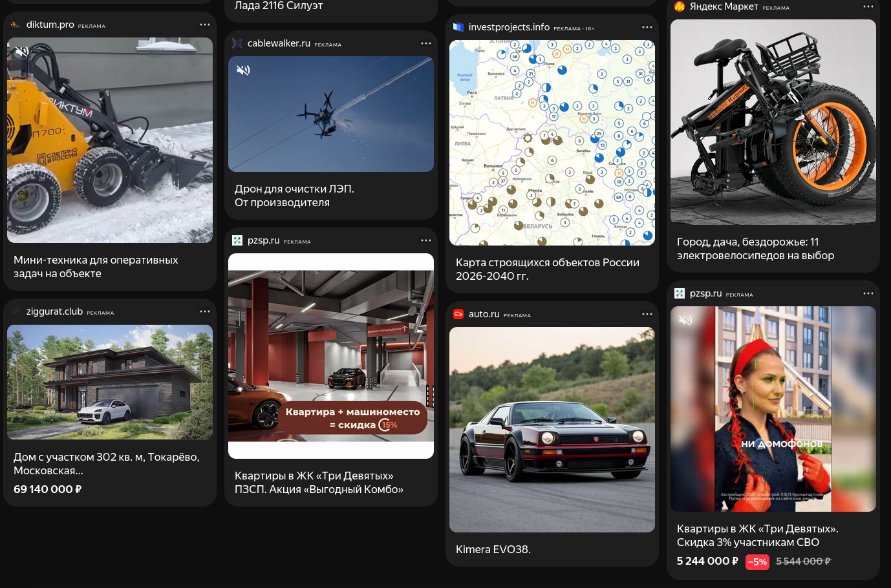Visit the cablewalker.ru advertiser link
891x588 pixels.
click(279, 43)
